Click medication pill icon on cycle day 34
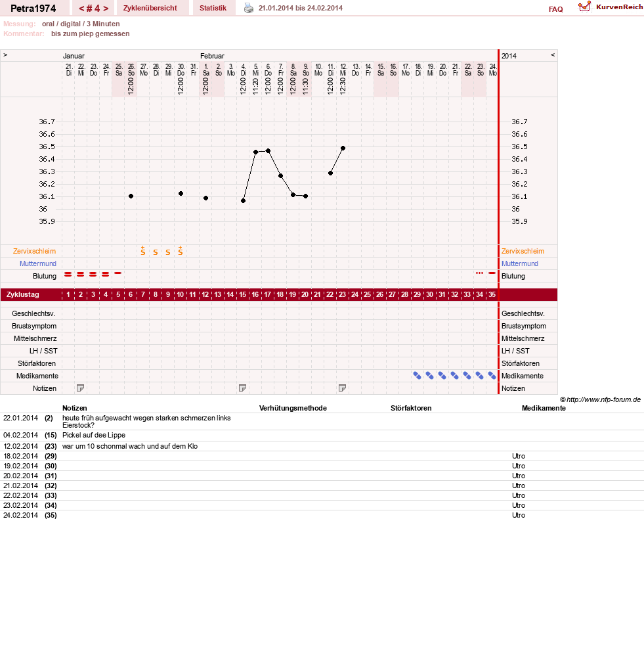Image resolution: width=644 pixels, height=653 pixels. [480, 376]
